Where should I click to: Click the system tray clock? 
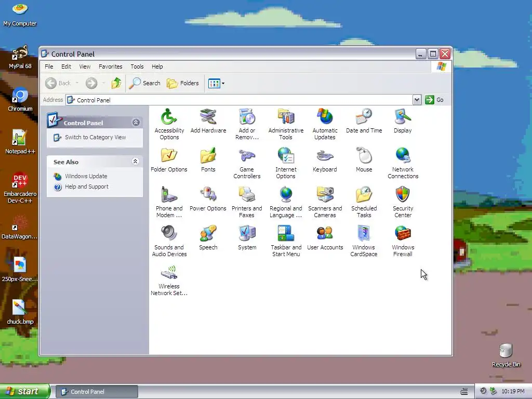[x=513, y=391]
